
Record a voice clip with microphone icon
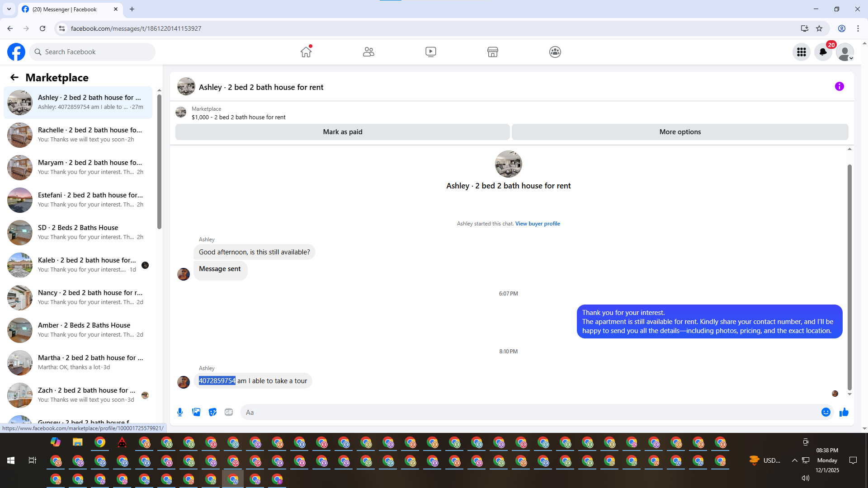pyautogui.click(x=180, y=413)
